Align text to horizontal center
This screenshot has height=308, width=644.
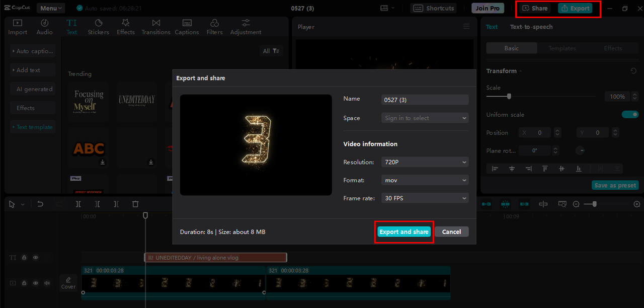pyautogui.click(x=512, y=169)
